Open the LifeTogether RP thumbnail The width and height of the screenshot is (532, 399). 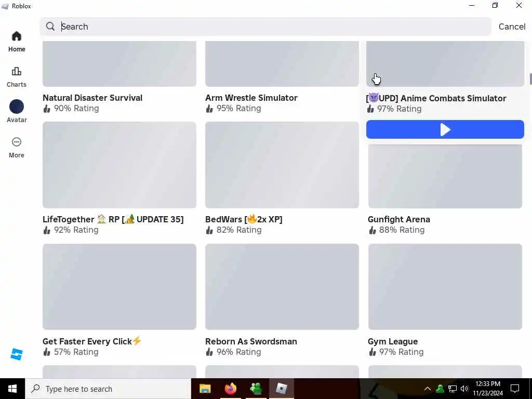coord(119,165)
